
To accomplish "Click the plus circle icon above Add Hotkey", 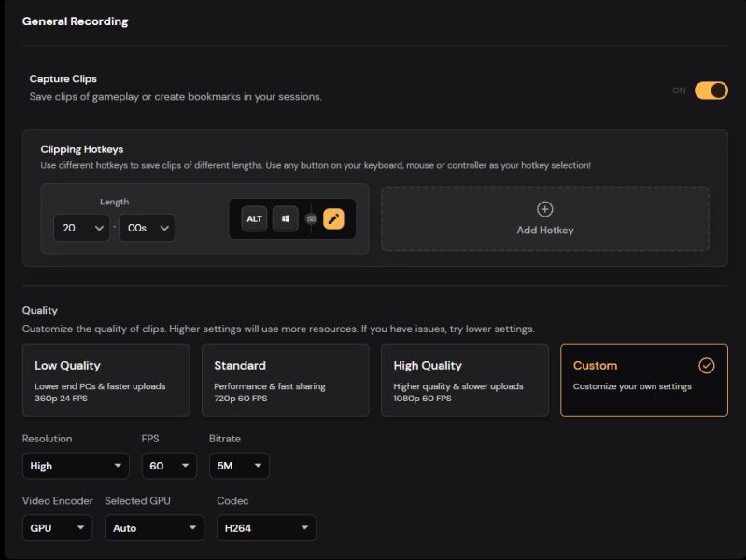I will point(544,209).
